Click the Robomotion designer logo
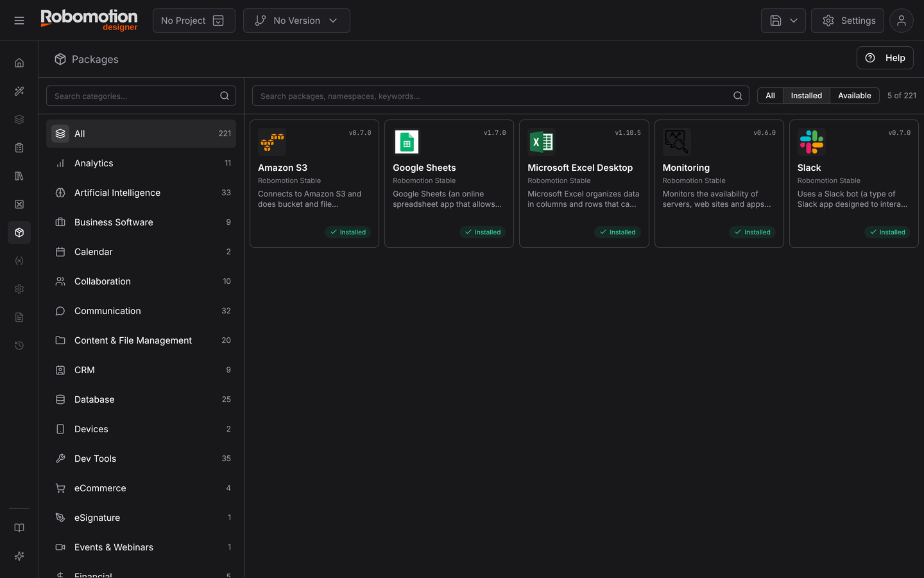Screen dimensions: 924x578 (x=89, y=20)
